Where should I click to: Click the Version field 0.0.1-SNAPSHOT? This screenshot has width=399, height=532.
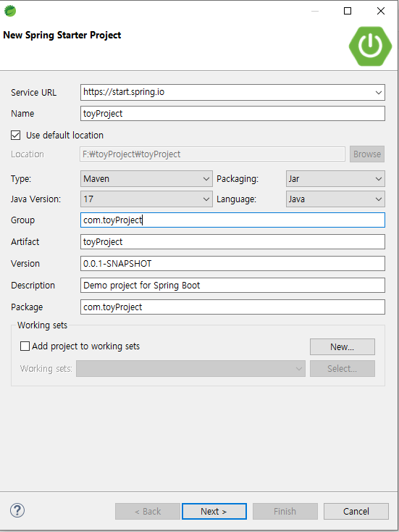click(232, 263)
